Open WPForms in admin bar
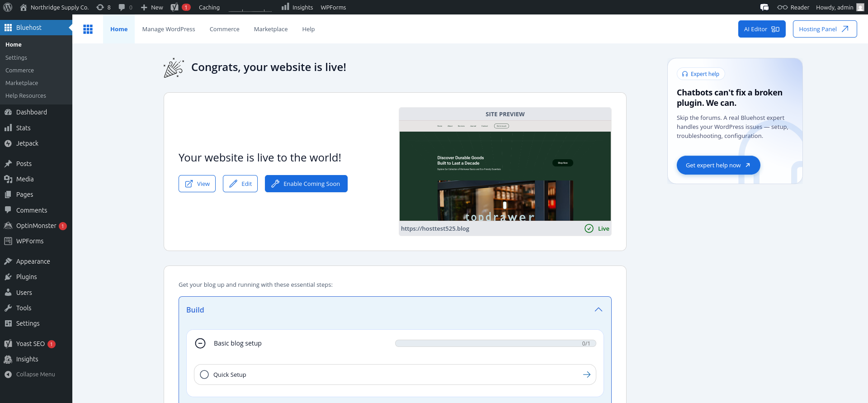The height and width of the screenshot is (403, 868). (333, 7)
